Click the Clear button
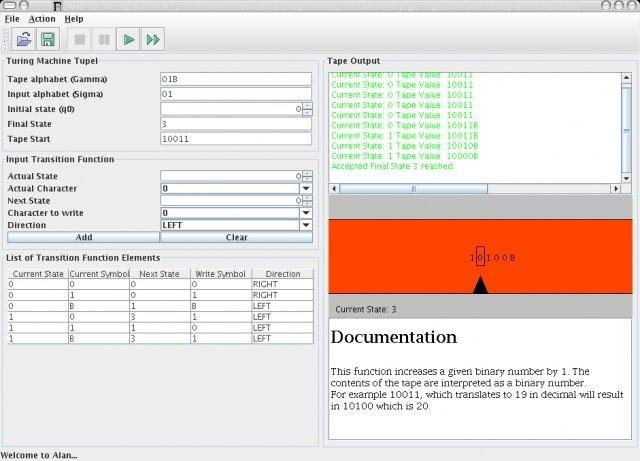 click(236, 237)
